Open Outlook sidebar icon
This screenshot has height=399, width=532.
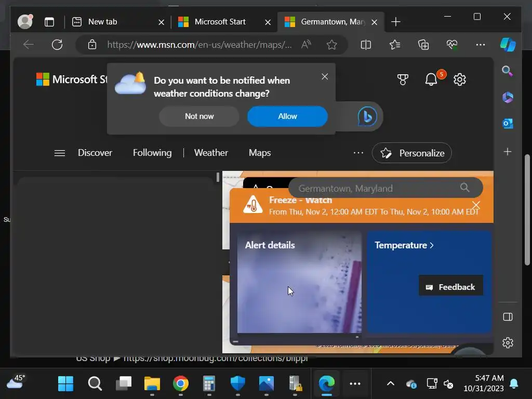(508, 124)
